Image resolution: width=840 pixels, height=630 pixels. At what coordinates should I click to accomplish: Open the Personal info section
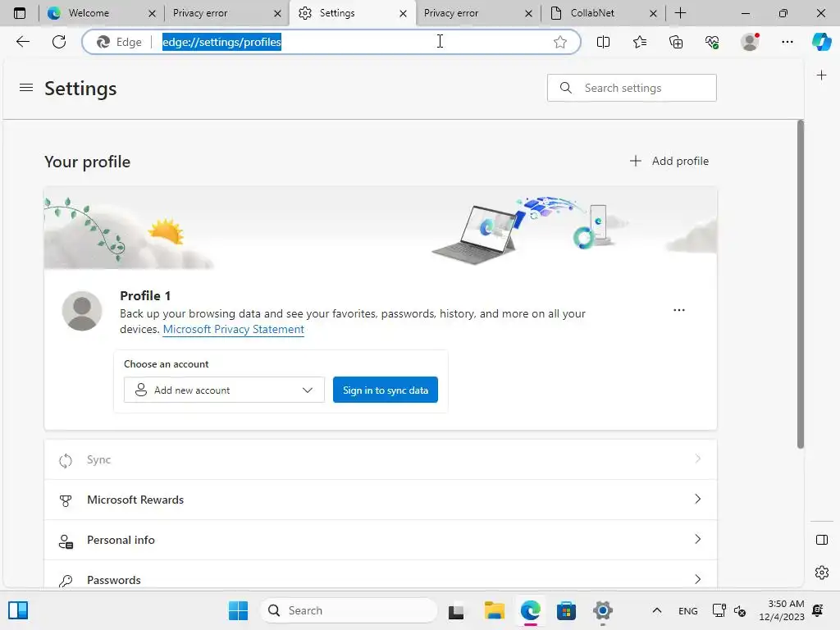(x=381, y=540)
